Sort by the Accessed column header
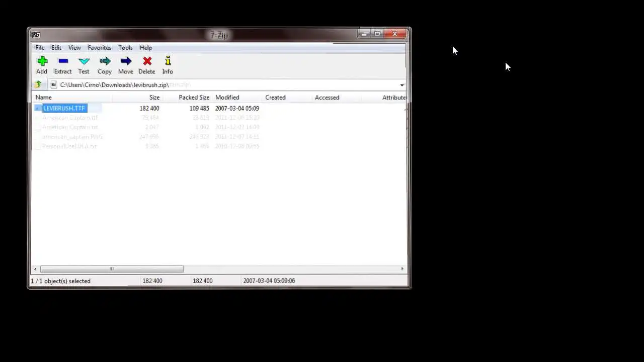This screenshot has height=362, width=644. pyautogui.click(x=337, y=98)
